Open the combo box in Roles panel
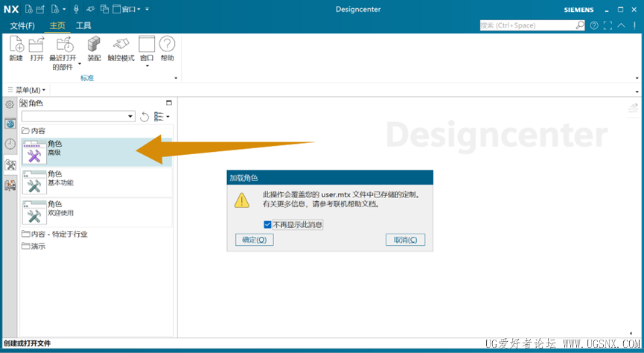Screen dimensions: 644x353 (78, 116)
